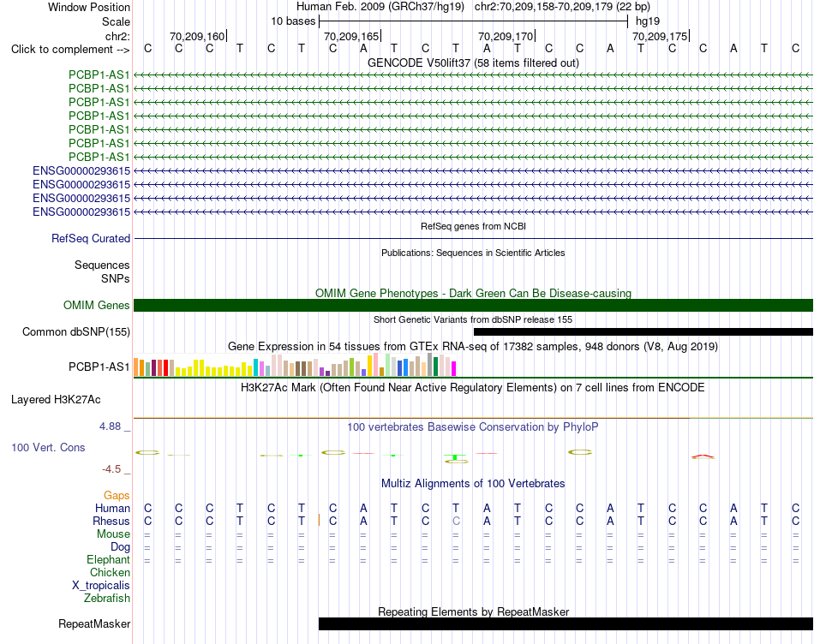Image resolution: width=814 pixels, height=644 pixels.
Task: Open the RefSeq Curated track label
Action: click(x=90, y=238)
